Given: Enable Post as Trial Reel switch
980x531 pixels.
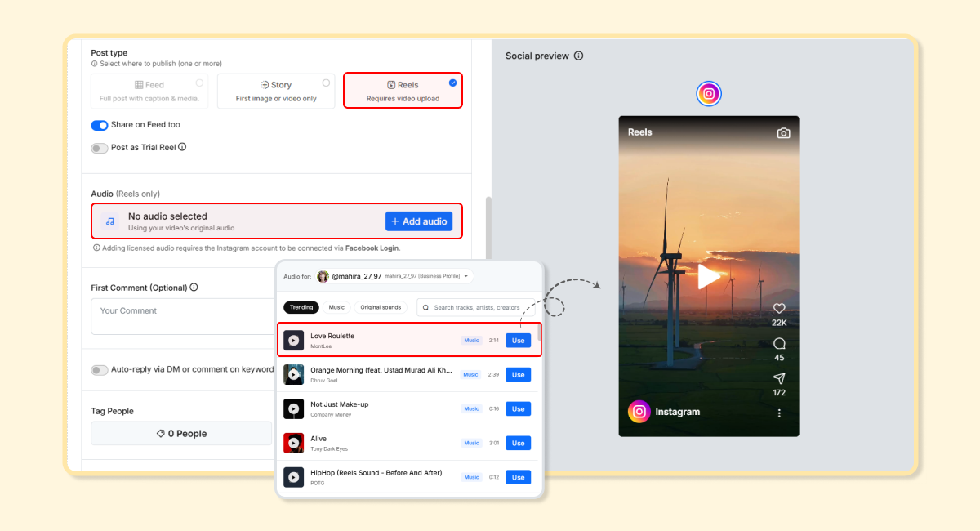Looking at the screenshot, I should click(x=100, y=148).
